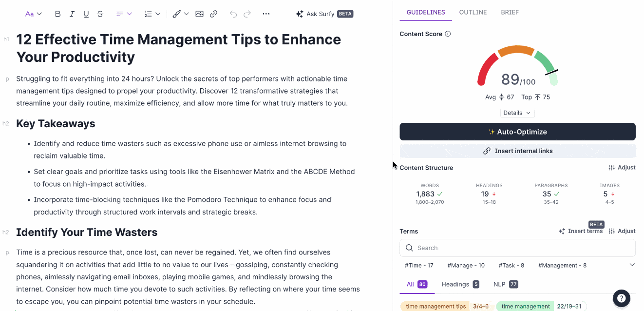Expand the Details dropdown under score
This screenshot has height=311, width=644.
click(517, 113)
